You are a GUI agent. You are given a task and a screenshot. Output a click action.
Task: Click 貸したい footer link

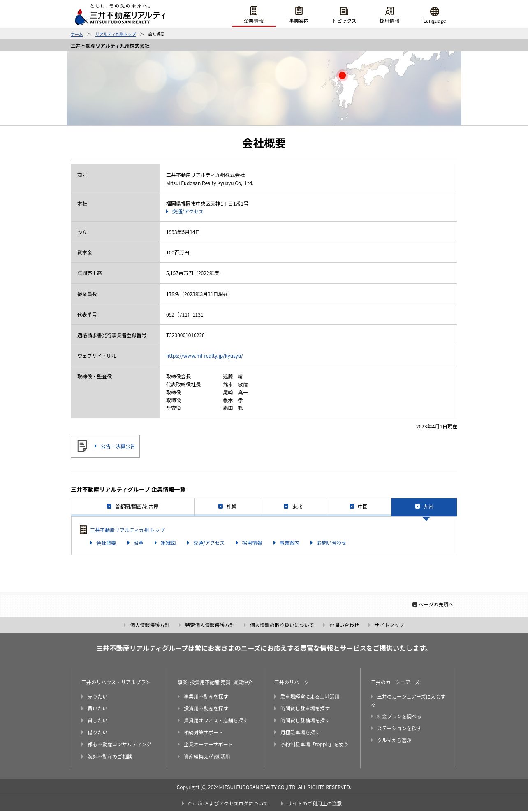tap(97, 720)
